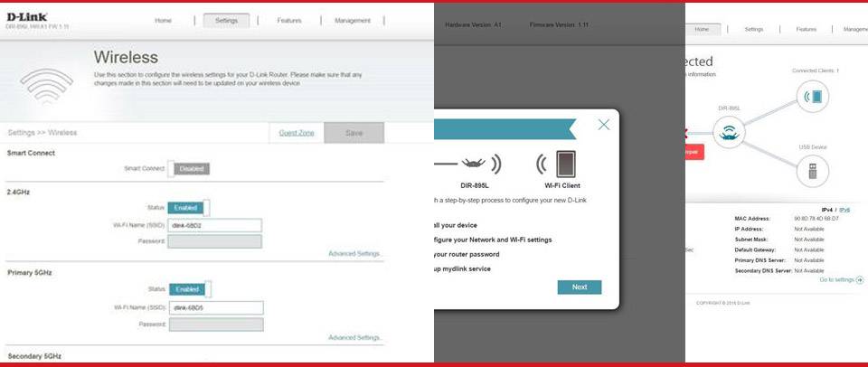Toggle Smart Connect Disabled switch
This screenshot has width=868, height=367.
click(189, 169)
